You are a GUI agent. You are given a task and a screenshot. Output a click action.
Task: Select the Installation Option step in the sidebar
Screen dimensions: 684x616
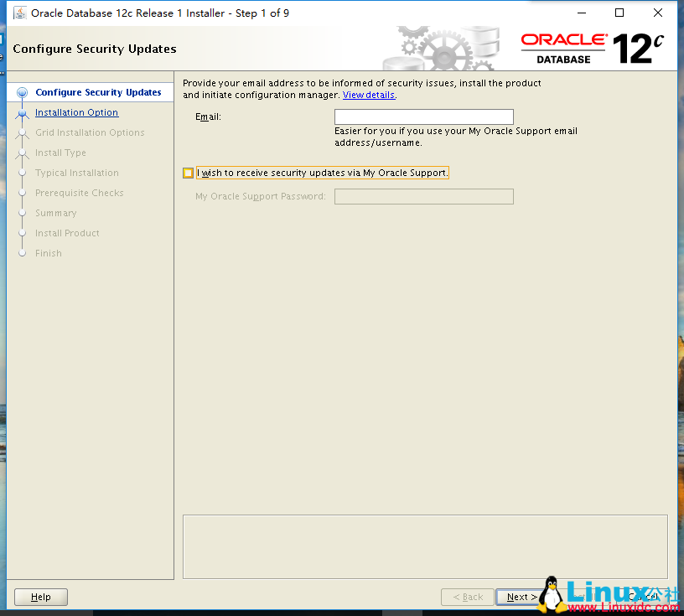click(x=76, y=112)
